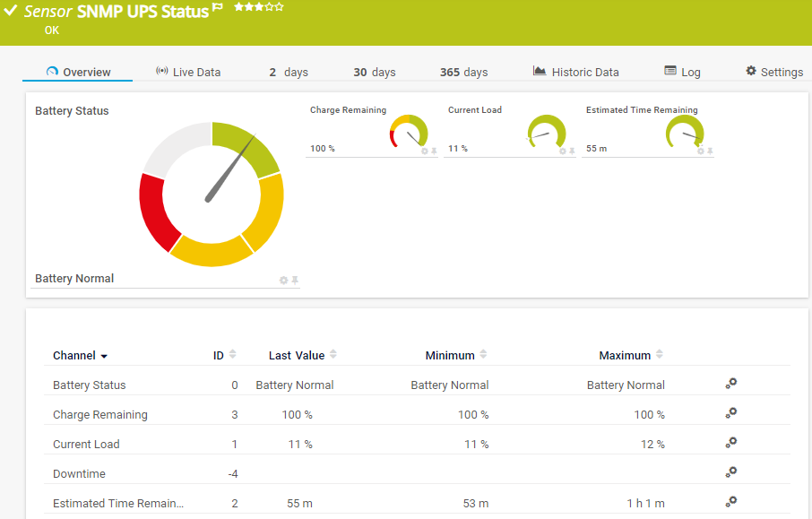Open settings gear for Downtime channel row
This screenshot has width=812, height=519.
pos(731,472)
